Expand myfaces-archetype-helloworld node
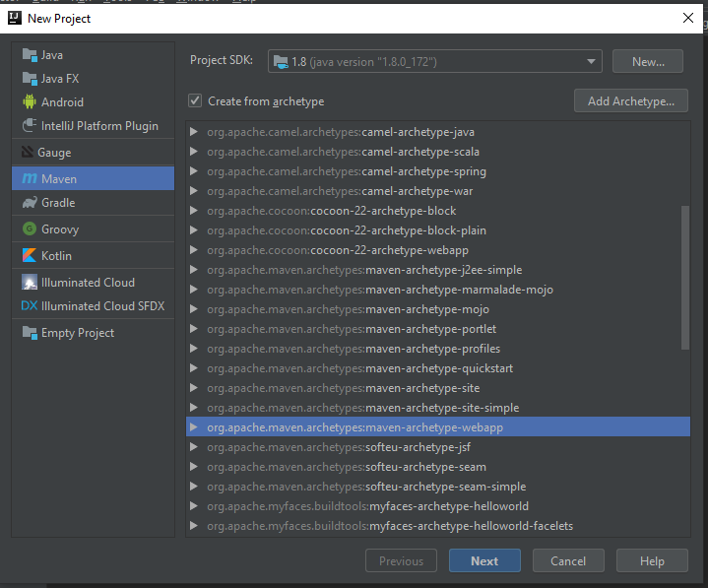 194,506
